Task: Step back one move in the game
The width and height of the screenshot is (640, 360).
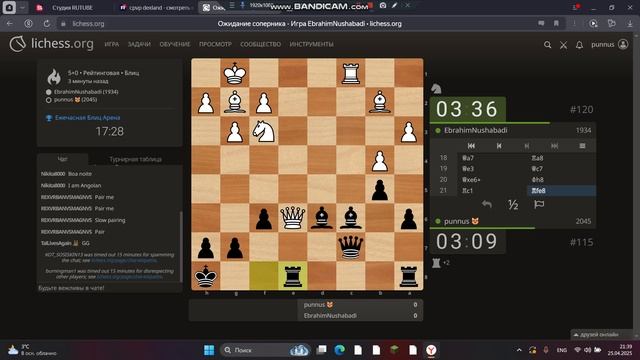Action: [x=499, y=146]
